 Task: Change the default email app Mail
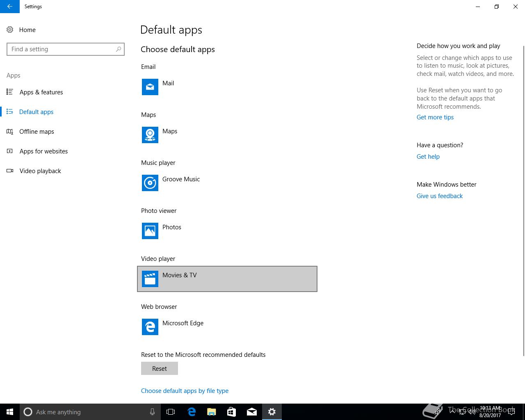(227, 87)
